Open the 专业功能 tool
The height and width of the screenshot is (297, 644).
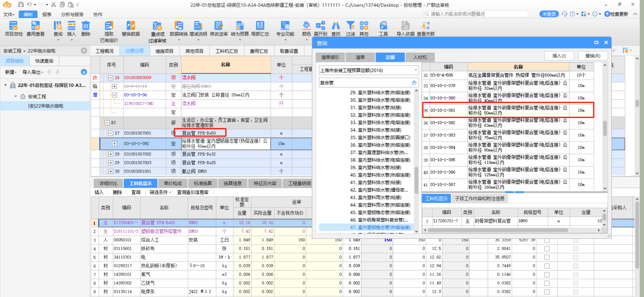pos(285,29)
